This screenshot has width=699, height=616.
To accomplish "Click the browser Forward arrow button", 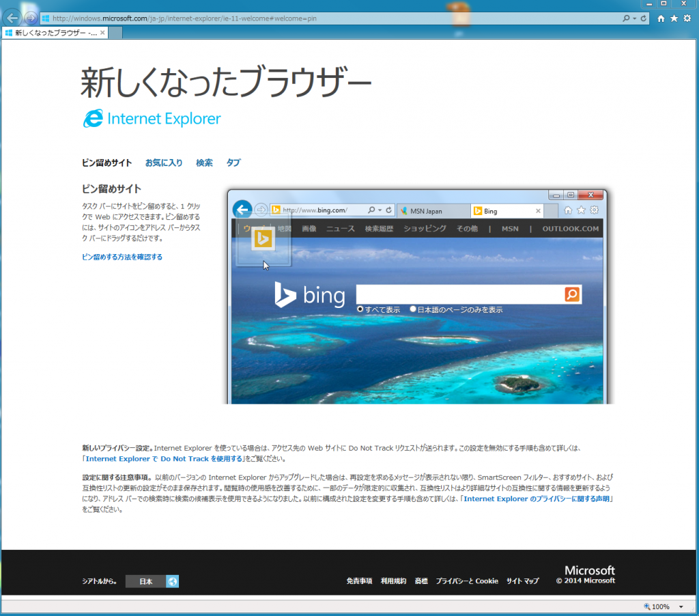I will [31, 18].
